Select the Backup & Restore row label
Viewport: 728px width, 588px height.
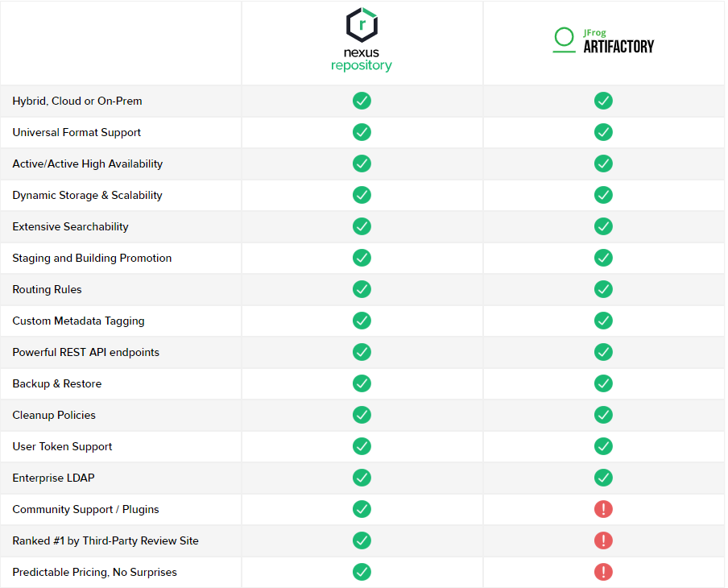pos(57,383)
